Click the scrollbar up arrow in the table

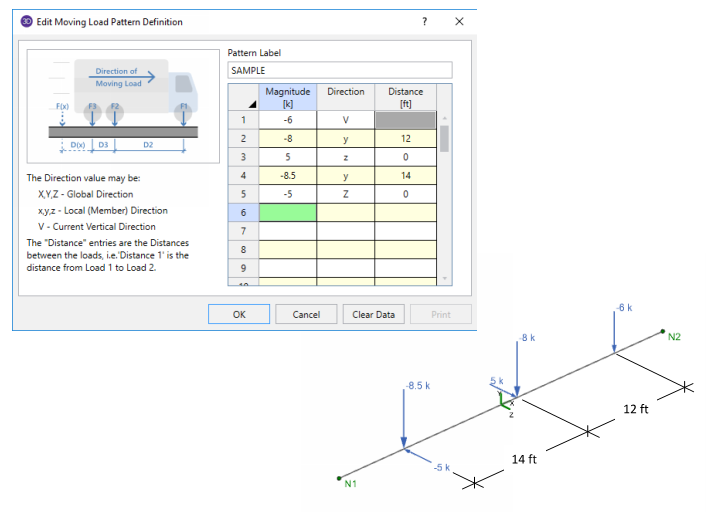445,91
